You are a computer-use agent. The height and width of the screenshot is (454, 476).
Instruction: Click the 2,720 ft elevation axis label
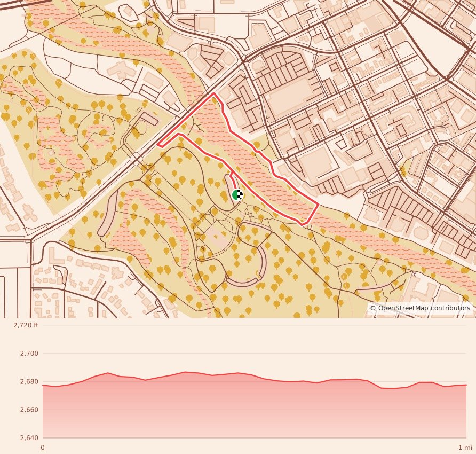(26, 325)
